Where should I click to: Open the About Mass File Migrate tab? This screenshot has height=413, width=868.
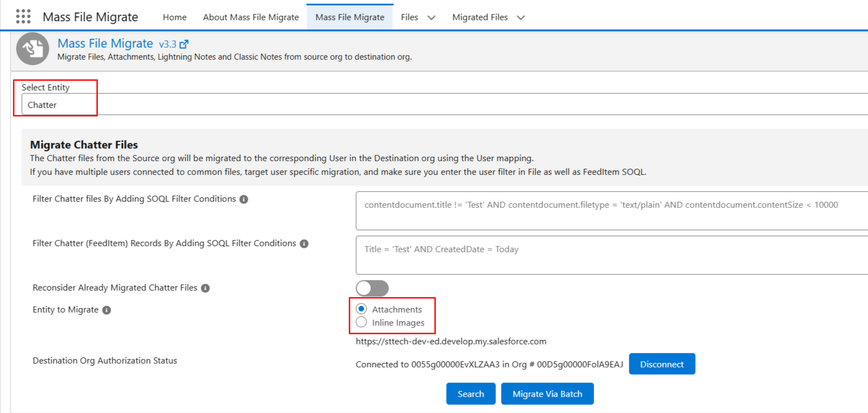coord(251,17)
